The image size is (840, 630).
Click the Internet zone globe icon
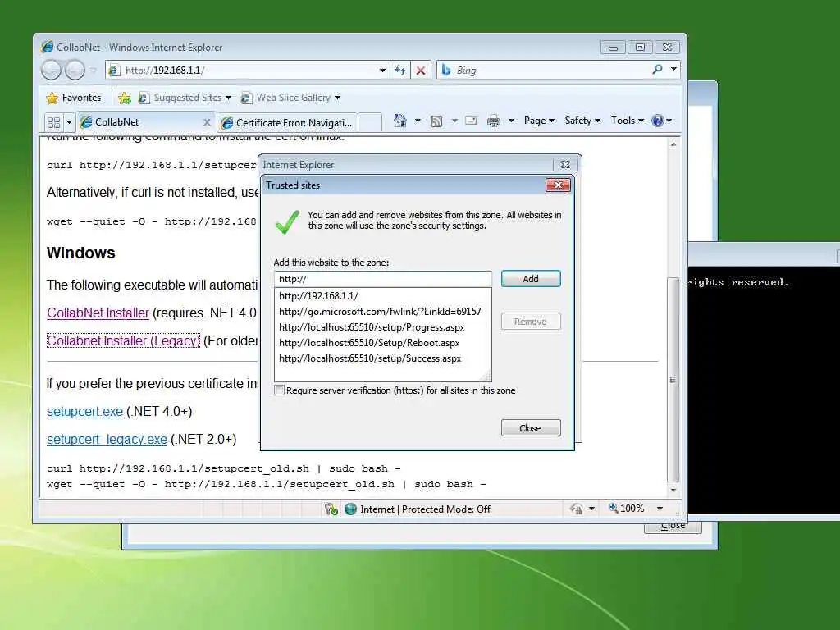click(x=350, y=509)
